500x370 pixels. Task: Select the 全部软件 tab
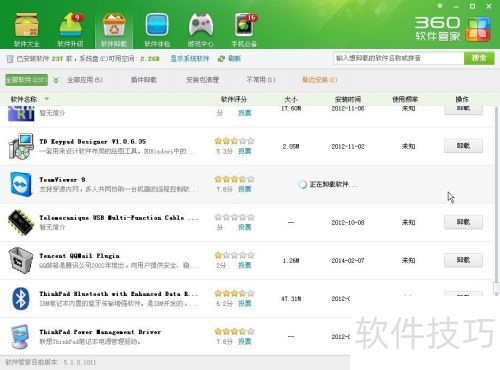(26, 80)
